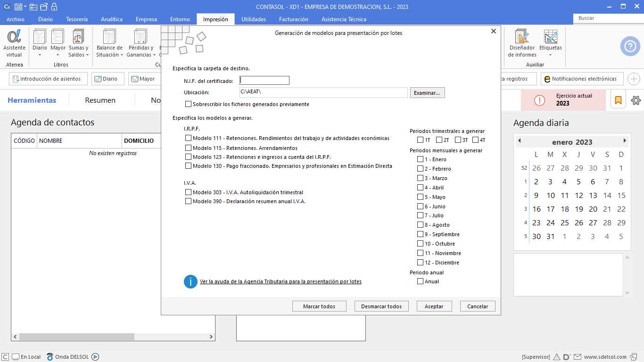Click the blue information icon in dialog

click(x=190, y=282)
